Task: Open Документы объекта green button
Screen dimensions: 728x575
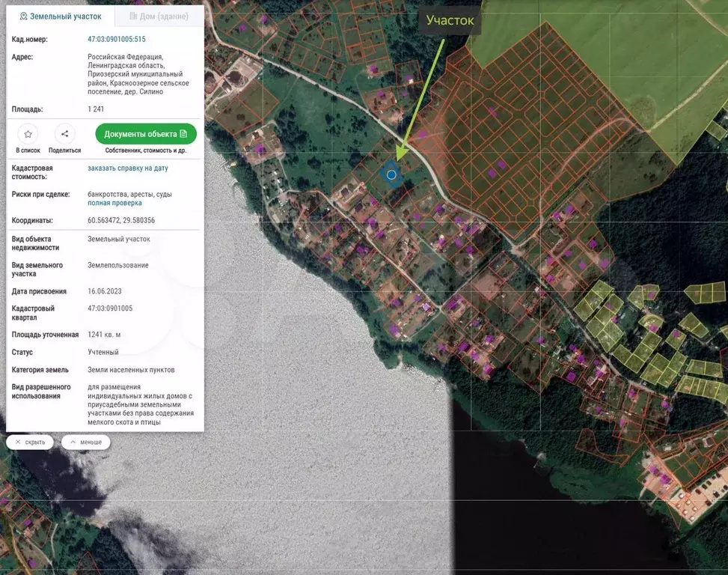Action: click(x=146, y=134)
